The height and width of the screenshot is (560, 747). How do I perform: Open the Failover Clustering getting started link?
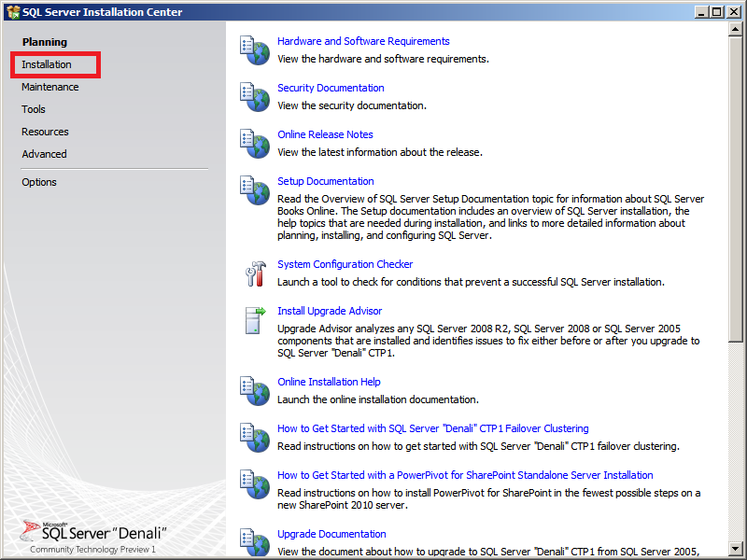tap(433, 428)
